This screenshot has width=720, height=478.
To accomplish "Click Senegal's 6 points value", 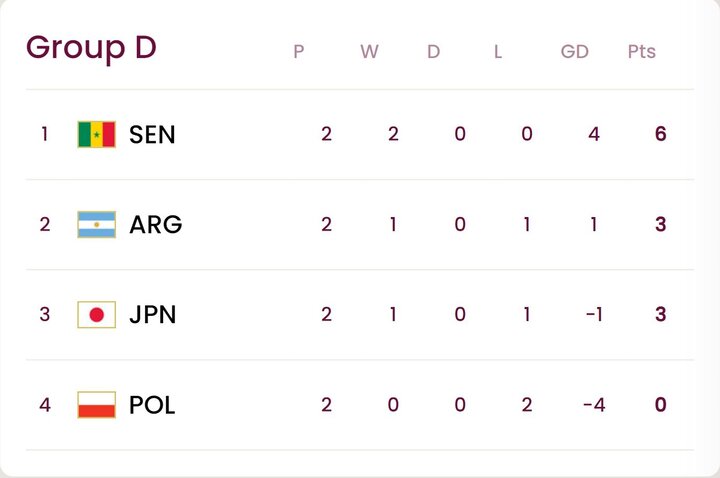I will (660, 134).
